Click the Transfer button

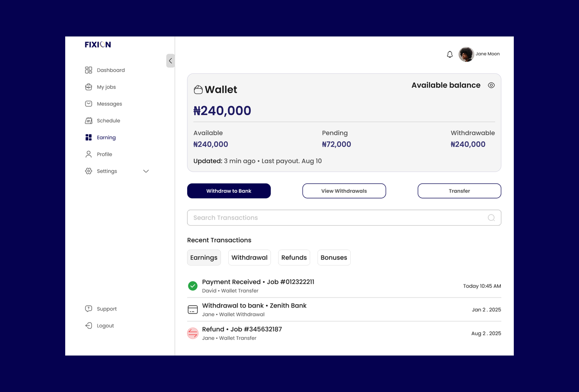coord(459,191)
